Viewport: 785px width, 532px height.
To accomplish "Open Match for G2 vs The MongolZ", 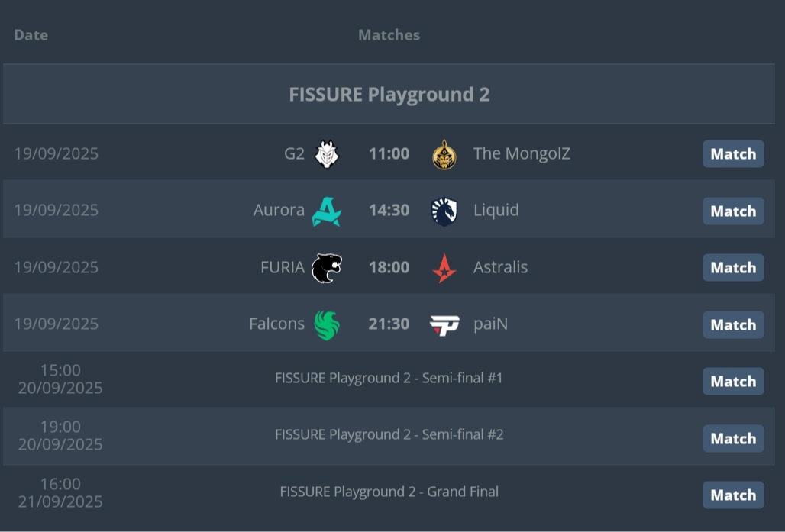I will tap(733, 154).
